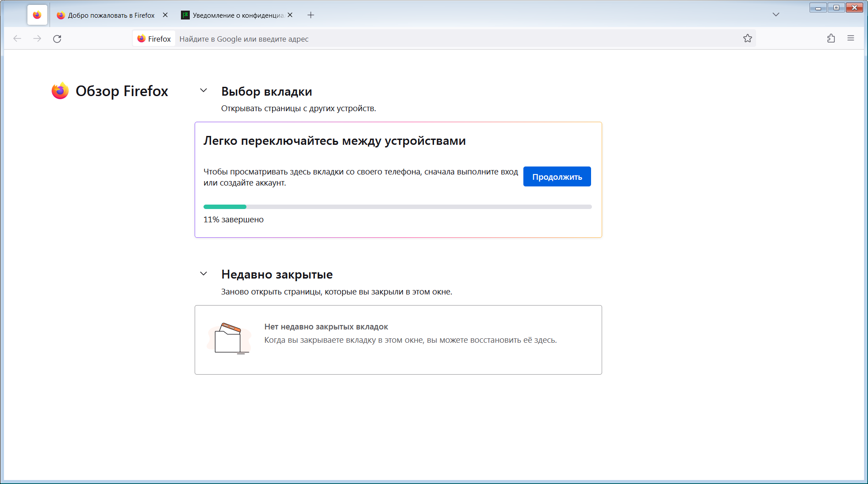Click the back navigation arrow
The width and height of the screenshot is (868, 484).
coord(17,39)
